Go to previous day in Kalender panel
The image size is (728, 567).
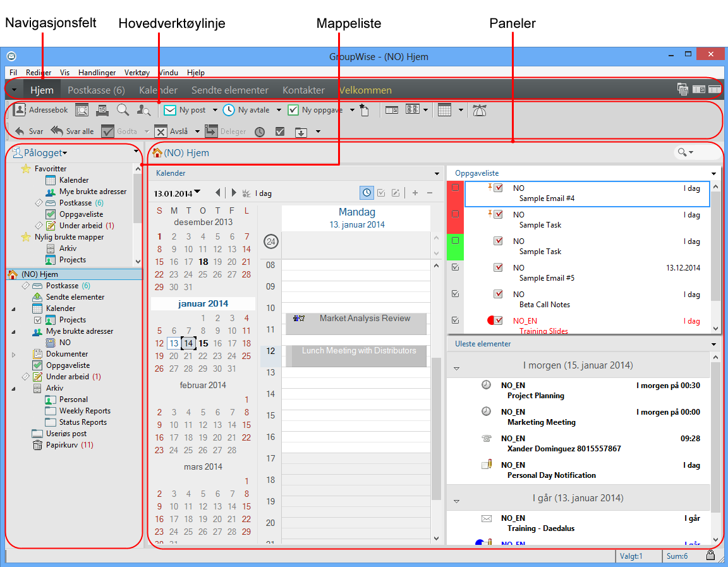218,193
